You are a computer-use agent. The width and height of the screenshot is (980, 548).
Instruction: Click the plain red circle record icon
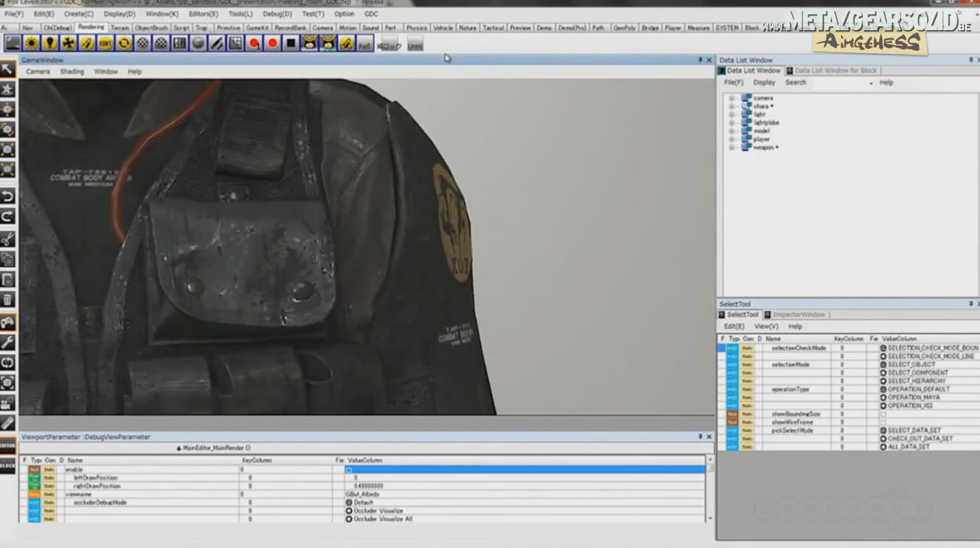(272, 43)
